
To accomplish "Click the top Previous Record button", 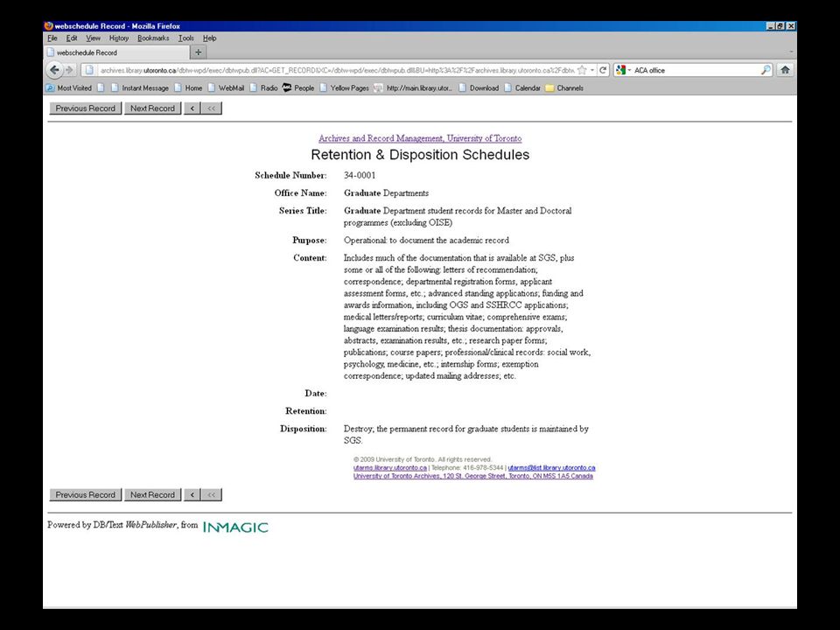I will coord(85,108).
